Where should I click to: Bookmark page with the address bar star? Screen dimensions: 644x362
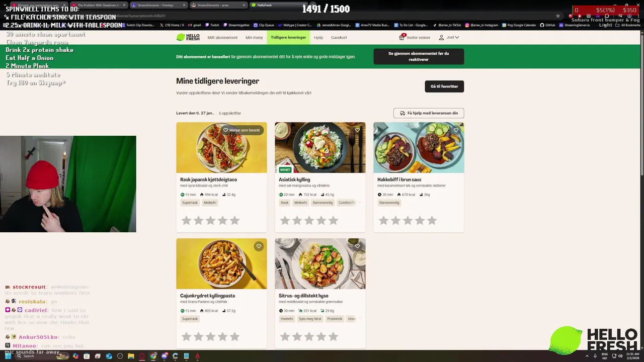click(557, 16)
